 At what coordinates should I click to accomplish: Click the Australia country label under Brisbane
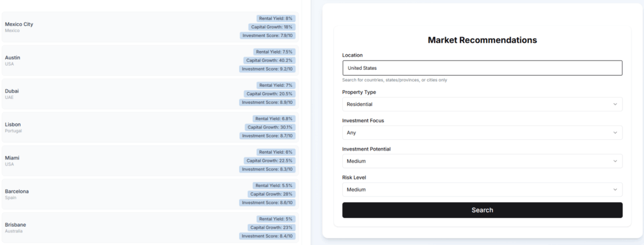coord(14,231)
